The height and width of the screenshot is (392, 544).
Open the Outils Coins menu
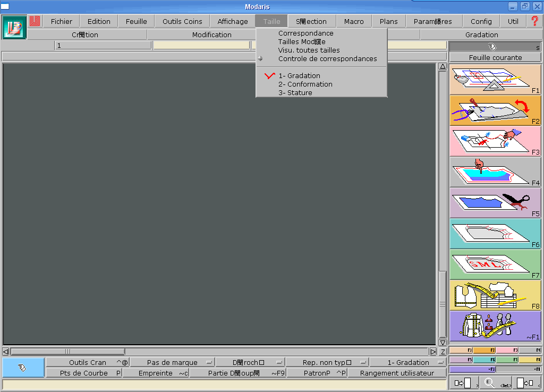tap(182, 21)
